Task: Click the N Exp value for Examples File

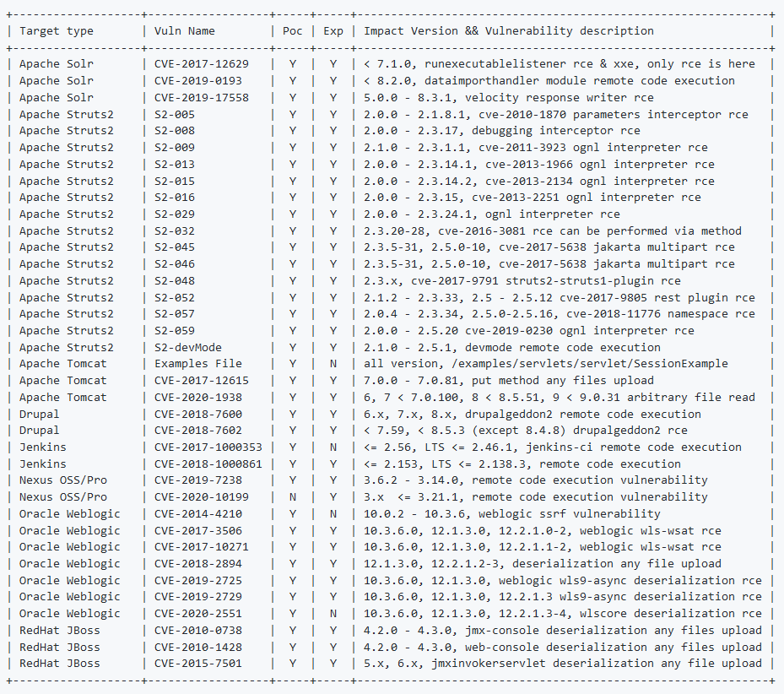Action: (x=333, y=364)
